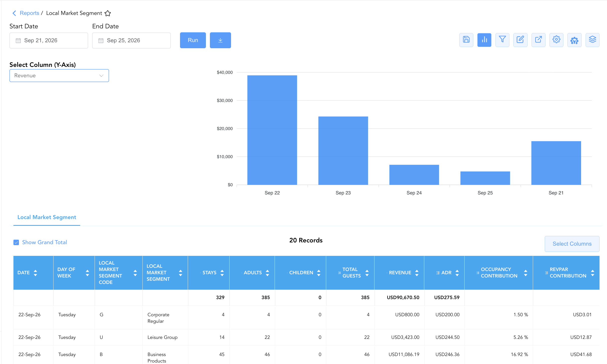This screenshot has width=607, height=364.
Task: Click the Run button
Action: point(193,40)
